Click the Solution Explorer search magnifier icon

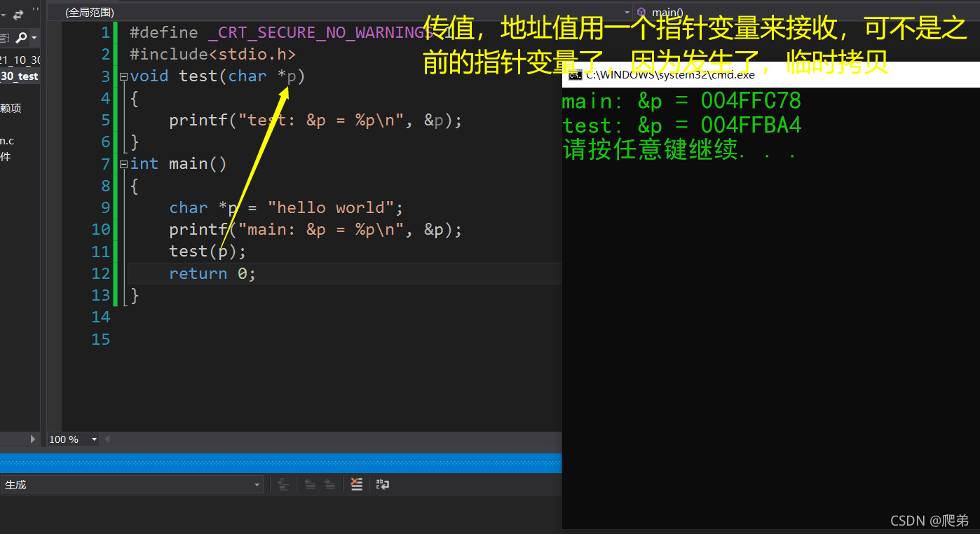22,37
